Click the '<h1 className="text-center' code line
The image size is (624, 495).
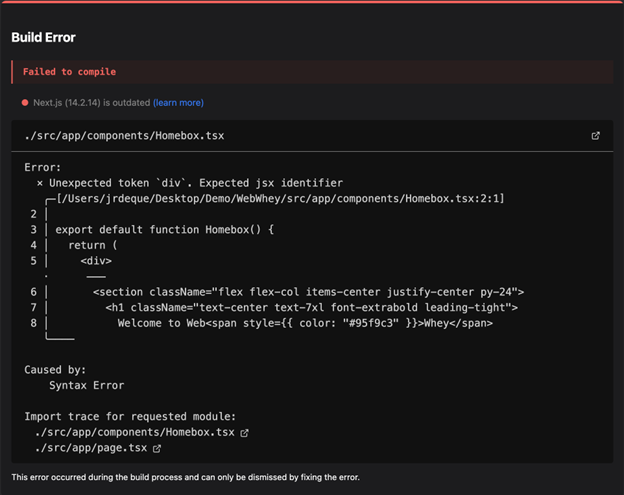(x=312, y=308)
